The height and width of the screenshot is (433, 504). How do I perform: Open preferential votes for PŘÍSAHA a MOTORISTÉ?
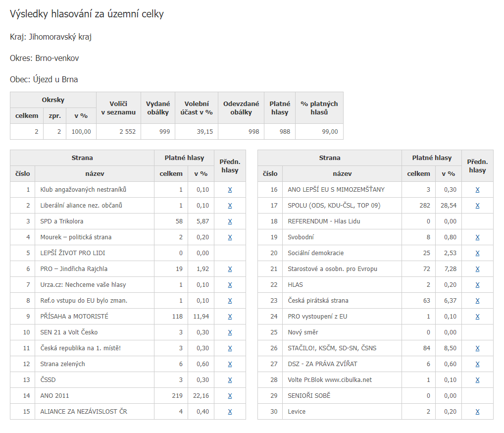(230, 317)
